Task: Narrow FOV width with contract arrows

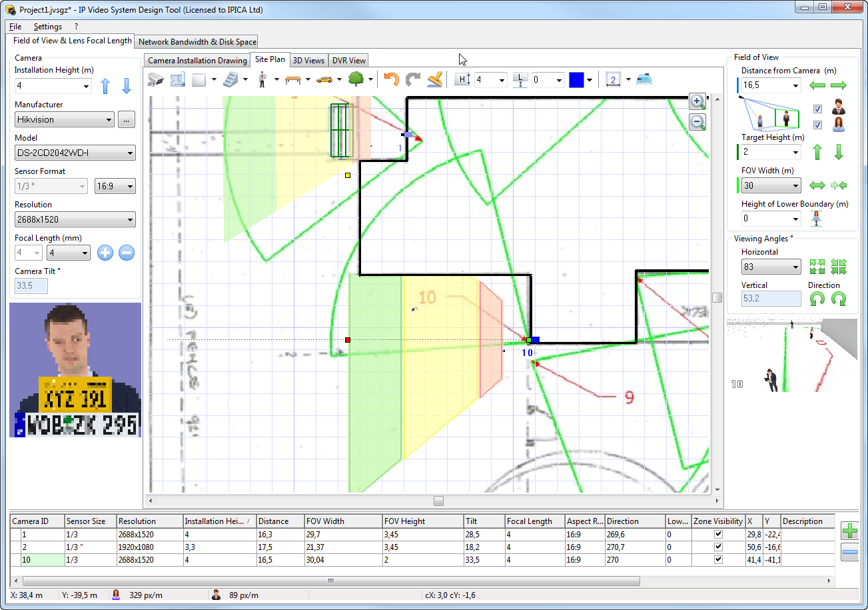Action: click(839, 185)
